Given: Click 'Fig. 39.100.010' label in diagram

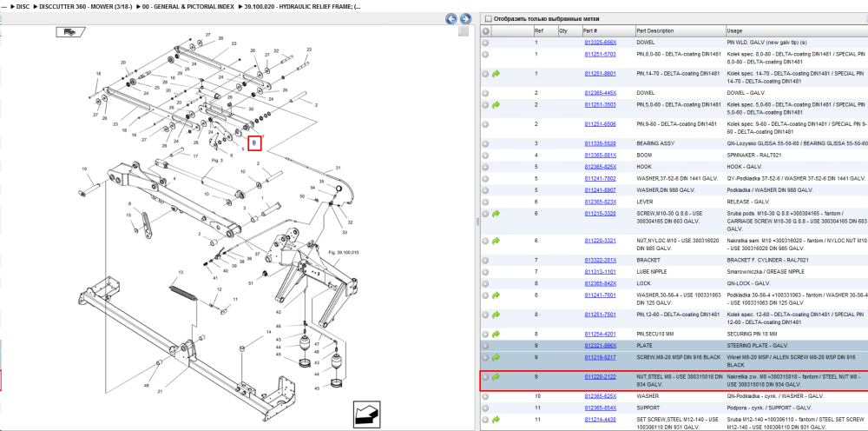Looking at the screenshot, I should tap(344, 253).
